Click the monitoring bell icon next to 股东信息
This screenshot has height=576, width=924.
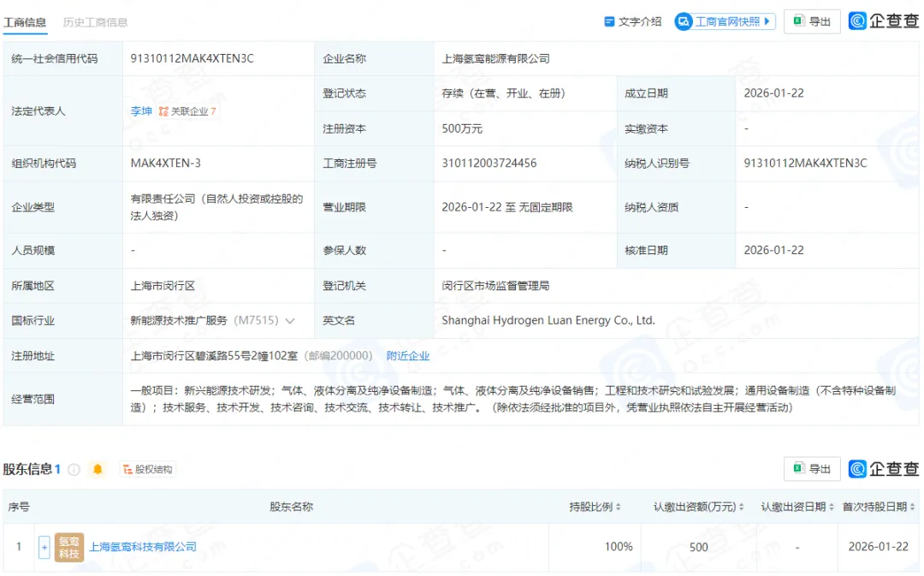point(97,468)
